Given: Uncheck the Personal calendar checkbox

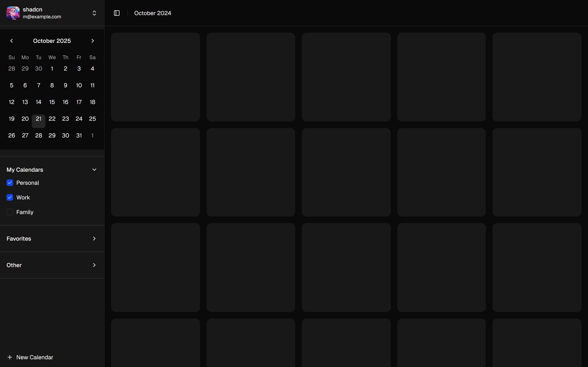Looking at the screenshot, I should tap(10, 183).
